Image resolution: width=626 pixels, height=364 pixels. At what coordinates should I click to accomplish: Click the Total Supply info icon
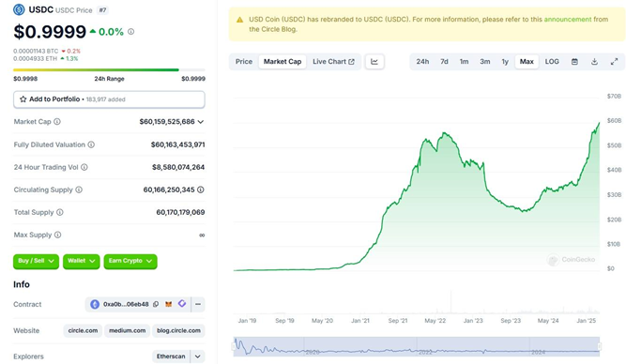point(60,212)
